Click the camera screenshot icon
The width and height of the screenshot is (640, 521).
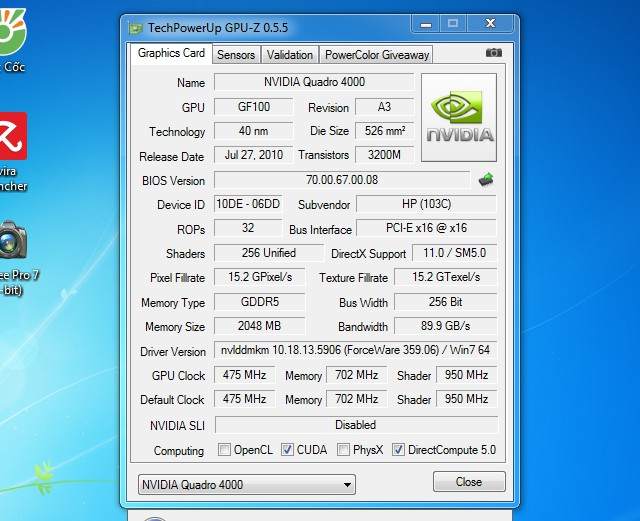tap(493, 53)
